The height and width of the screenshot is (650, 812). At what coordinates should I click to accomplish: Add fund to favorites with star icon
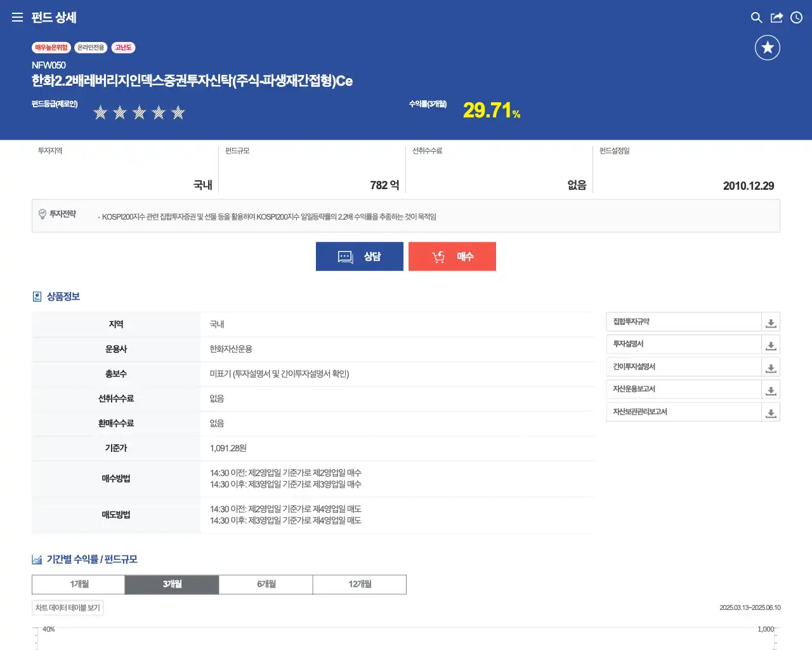tap(768, 48)
